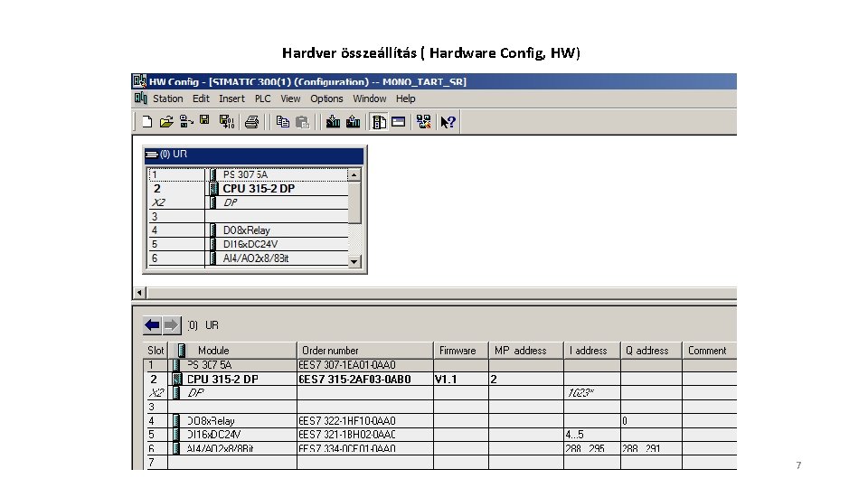Click the Comment column header
The image size is (868, 488).
[x=710, y=351]
